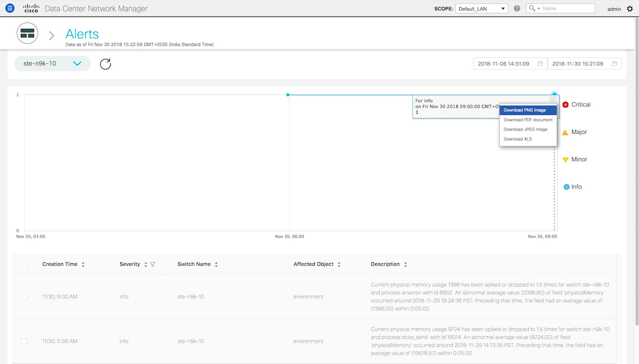Image resolution: width=639 pixels, height=364 pixels.
Task: Sort by Affected Object column
Action: point(339,264)
